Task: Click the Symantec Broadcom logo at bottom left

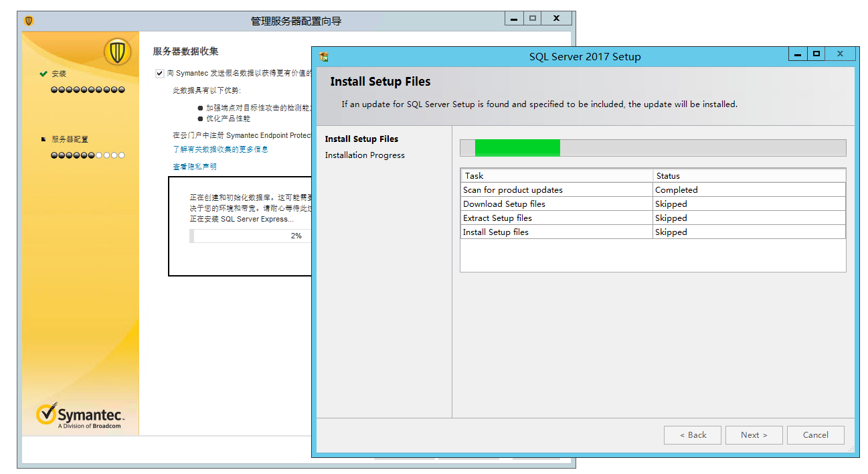Action: point(80,416)
